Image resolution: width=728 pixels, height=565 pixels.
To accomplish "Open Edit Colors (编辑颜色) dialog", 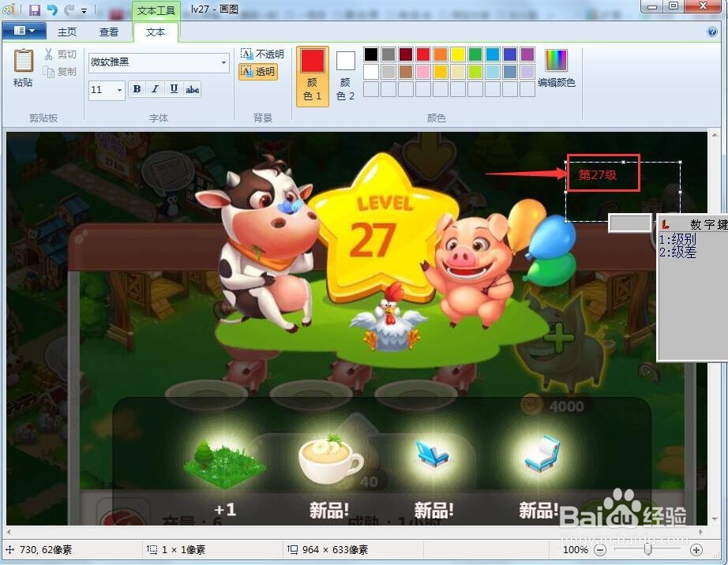I will tap(556, 69).
